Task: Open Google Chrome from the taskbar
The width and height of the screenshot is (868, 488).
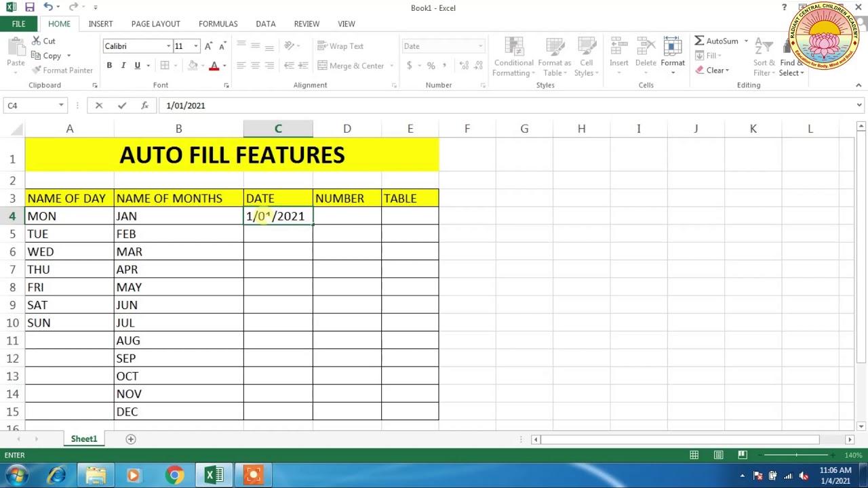Action: coord(174,476)
